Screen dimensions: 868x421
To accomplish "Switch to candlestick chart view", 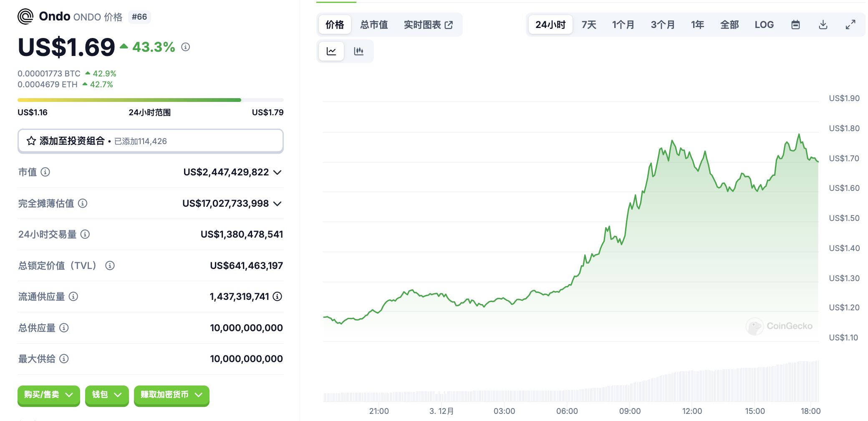I will pos(358,51).
